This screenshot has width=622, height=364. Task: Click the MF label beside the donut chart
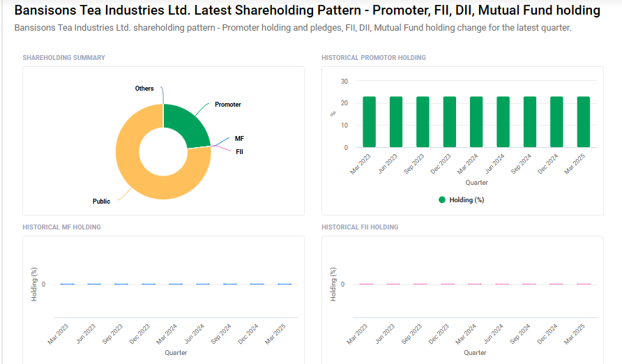coord(239,139)
